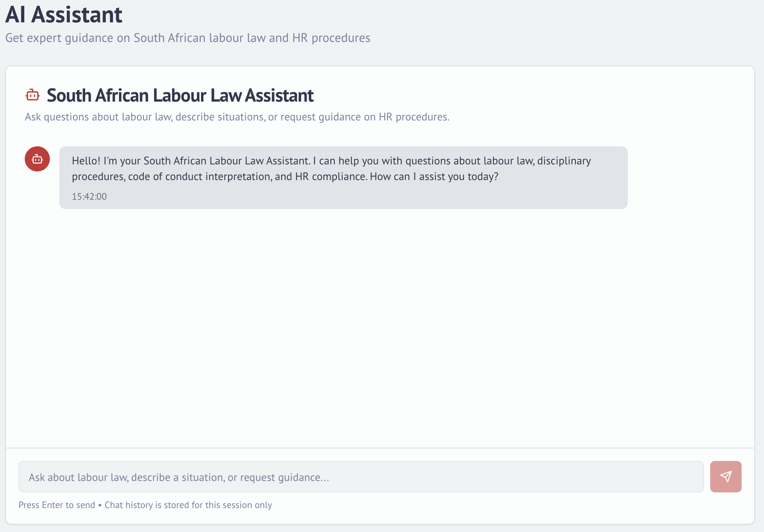Click the robot icon beside the card title
Image resolution: width=764 pixels, height=532 pixels.
click(x=33, y=95)
